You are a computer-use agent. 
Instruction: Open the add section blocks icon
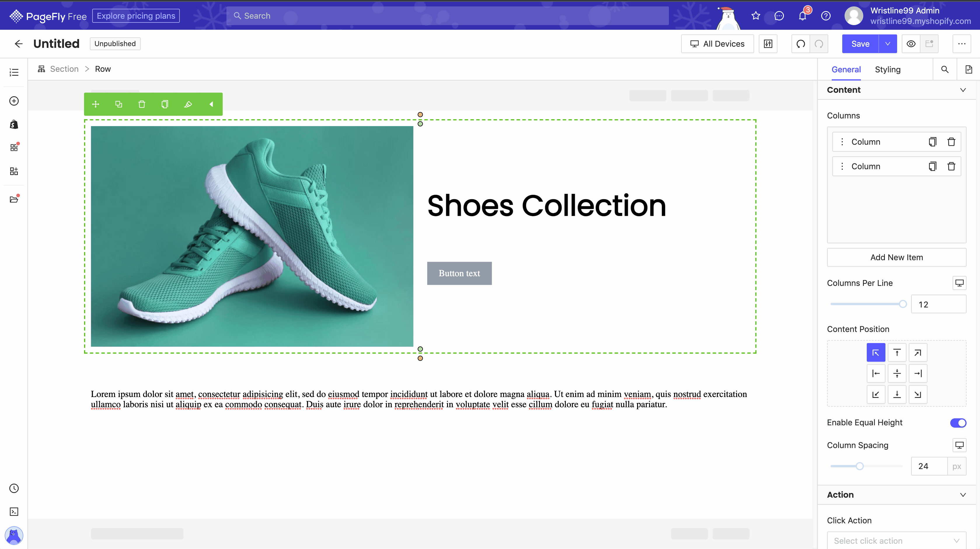14,171
